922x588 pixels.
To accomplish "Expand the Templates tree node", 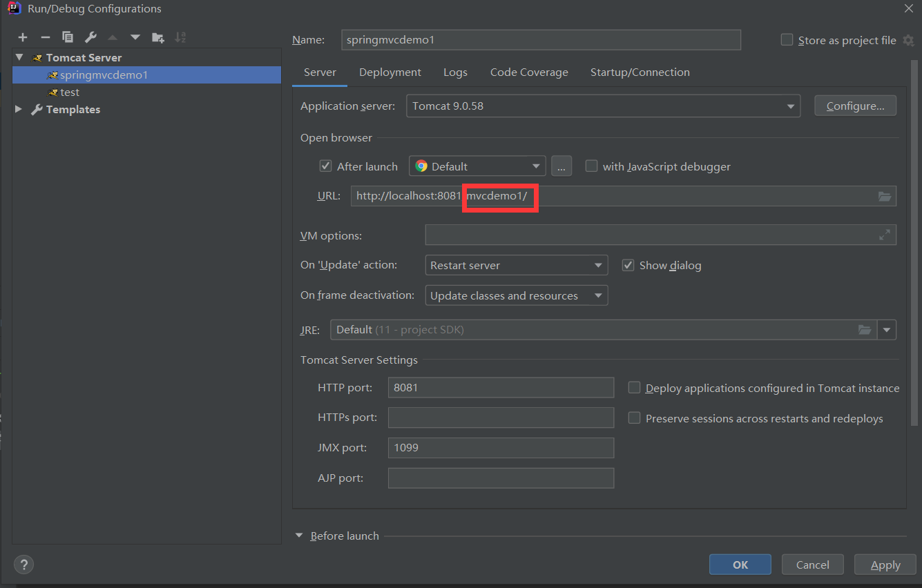I will point(19,109).
